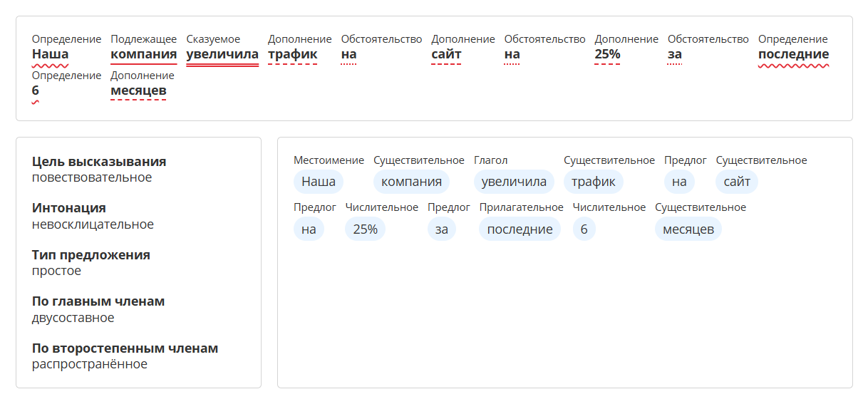Viewport: 868px width, 404px height.
Task: Select the 'последние' adjective chip
Action: tap(520, 229)
